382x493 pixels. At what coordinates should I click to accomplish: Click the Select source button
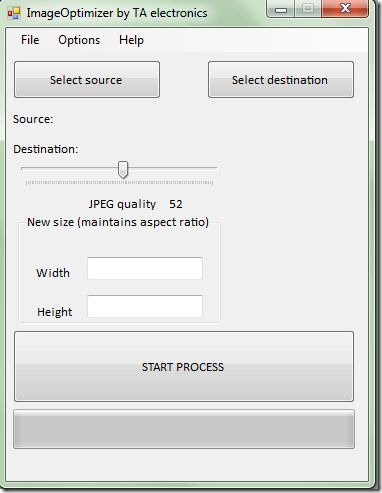87,80
